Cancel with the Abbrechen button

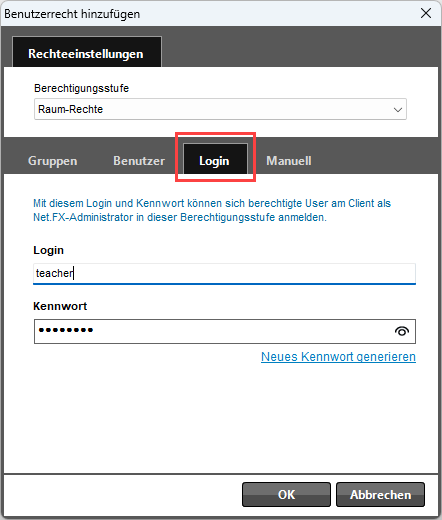380,495
